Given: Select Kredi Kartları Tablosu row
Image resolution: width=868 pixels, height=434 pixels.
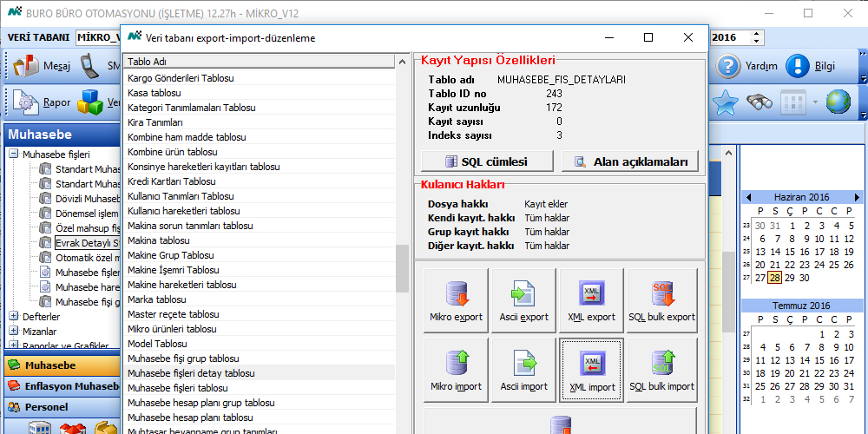Looking at the screenshot, I should [x=260, y=181].
